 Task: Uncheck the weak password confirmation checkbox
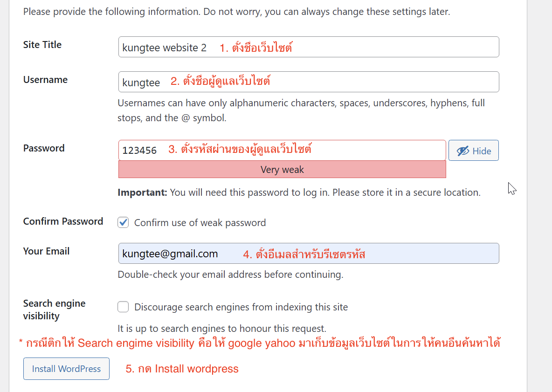click(123, 222)
